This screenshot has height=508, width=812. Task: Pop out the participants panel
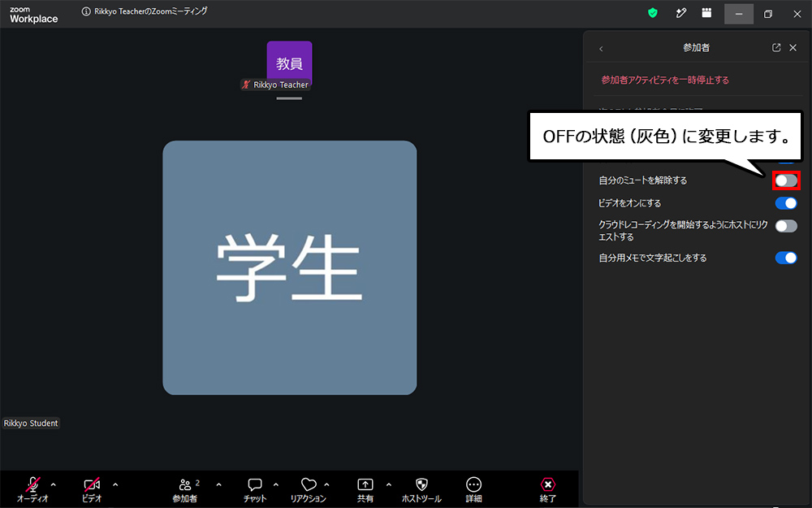tap(776, 48)
